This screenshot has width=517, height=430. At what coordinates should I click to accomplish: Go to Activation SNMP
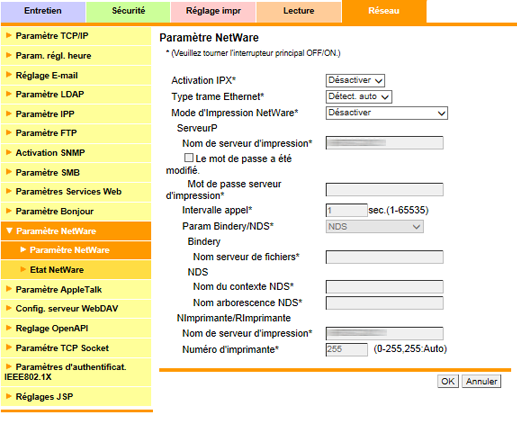click(x=76, y=153)
